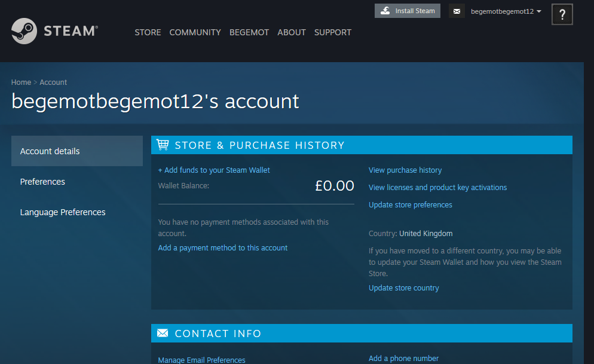Click the Steam logo icon
This screenshot has height=364, width=594.
pyautogui.click(x=25, y=31)
